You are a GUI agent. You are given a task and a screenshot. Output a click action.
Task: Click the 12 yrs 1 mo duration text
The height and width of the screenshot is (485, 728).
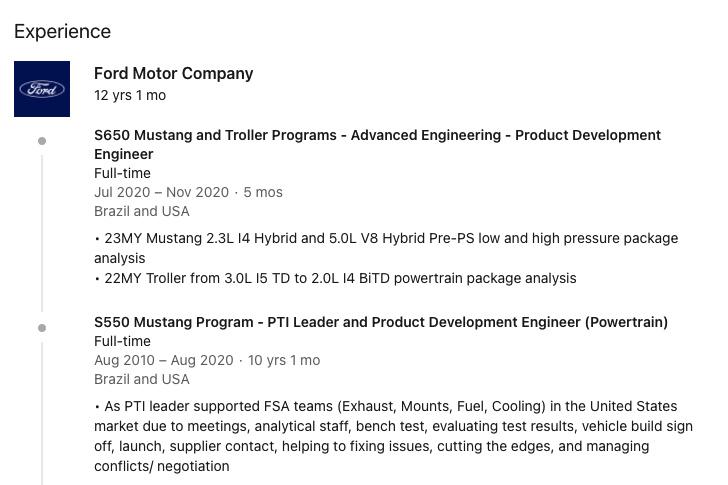click(x=130, y=95)
